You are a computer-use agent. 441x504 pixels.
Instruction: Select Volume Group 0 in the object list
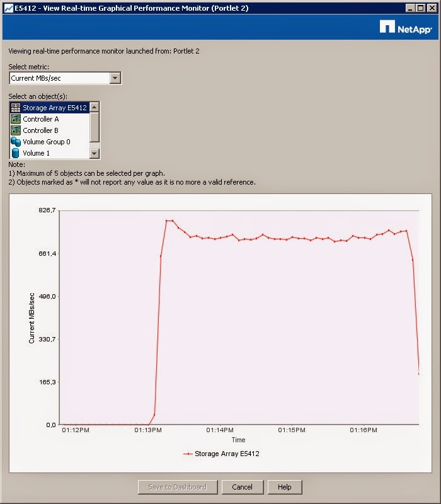50,142
